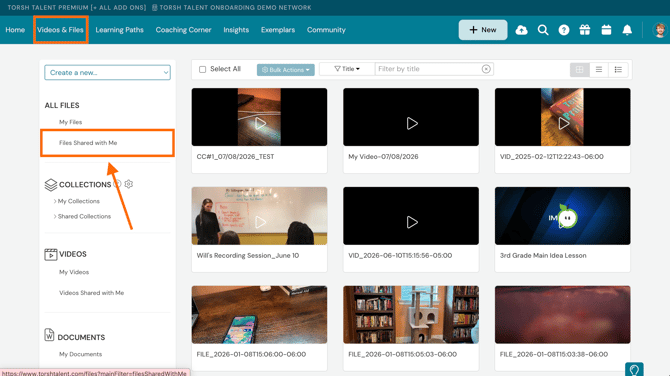Play the My Video-07/08/2026 video
The width and height of the screenshot is (670, 376).
pyautogui.click(x=411, y=123)
